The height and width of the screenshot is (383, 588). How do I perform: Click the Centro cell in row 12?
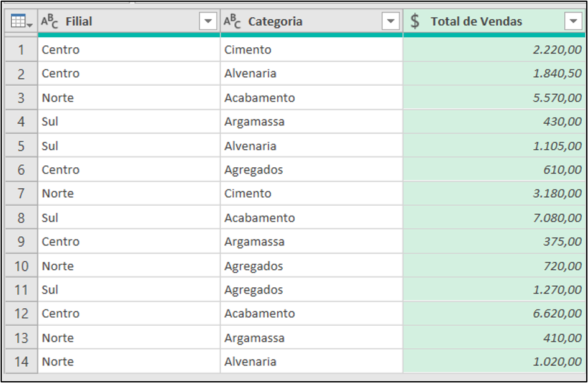point(129,313)
